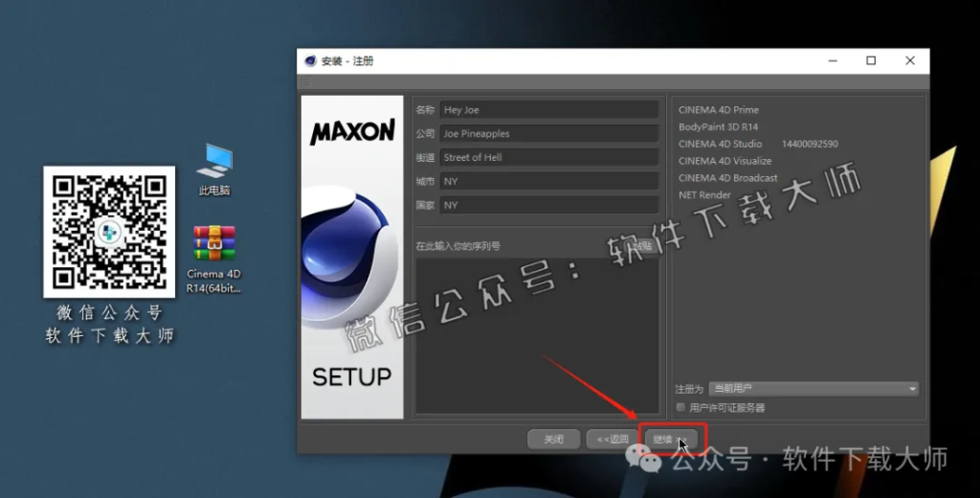
Task: Click the street field Street of Hell
Action: click(548, 157)
